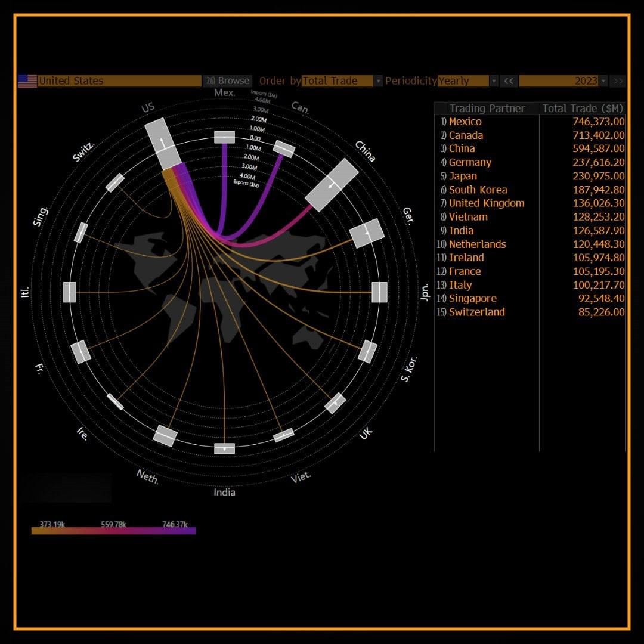Select the US node on chord diagram
Image resolution: width=644 pixels, height=644 pixels.
tap(162, 143)
